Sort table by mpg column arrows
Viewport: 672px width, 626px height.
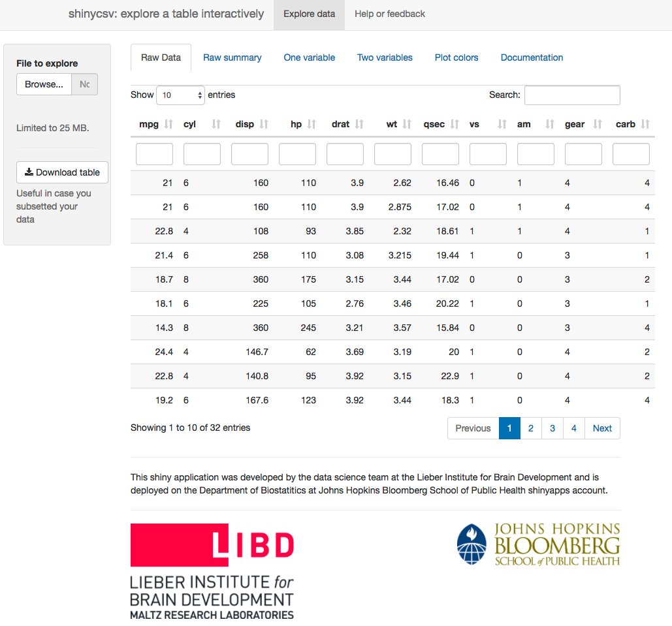pyautogui.click(x=168, y=124)
